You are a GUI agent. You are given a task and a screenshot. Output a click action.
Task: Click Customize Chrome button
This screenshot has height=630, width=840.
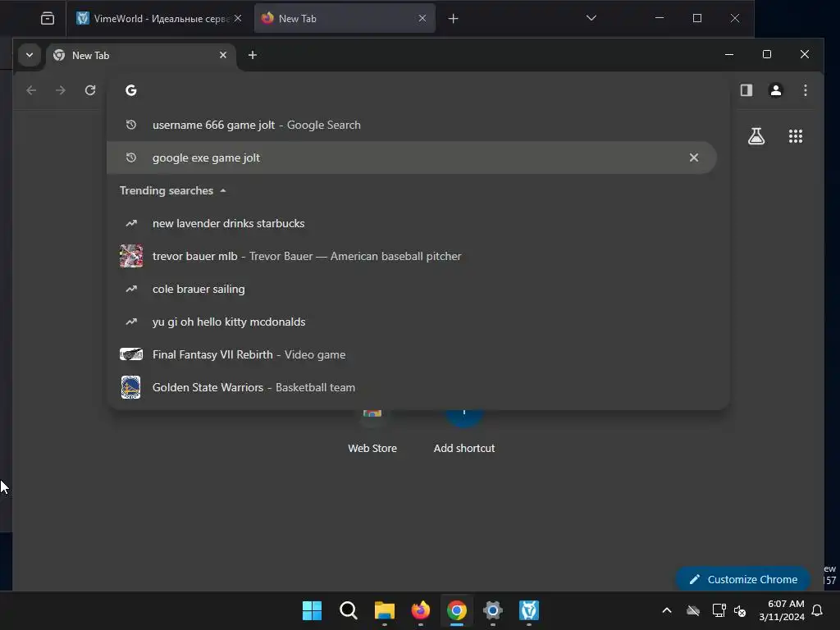(743, 579)
